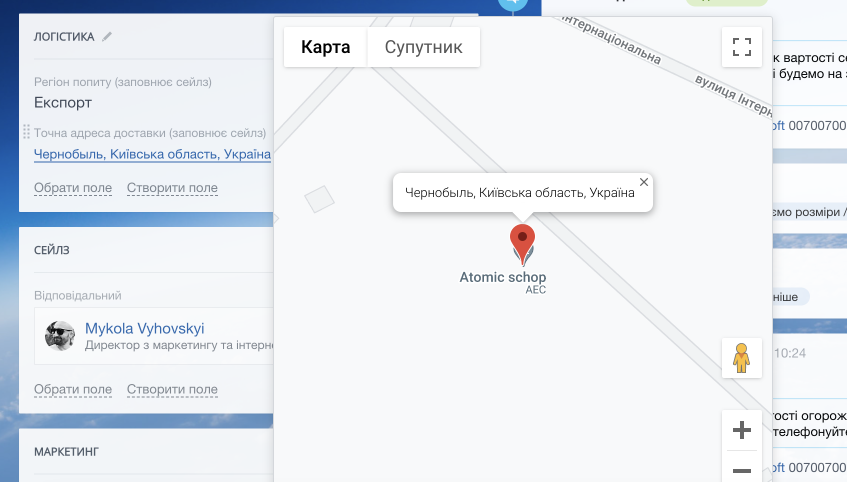This screenshot has height=482, width=847.
Task: Grab the drag handle beside delivery address field
Action: pyautogui.click(x=27, y=132)
